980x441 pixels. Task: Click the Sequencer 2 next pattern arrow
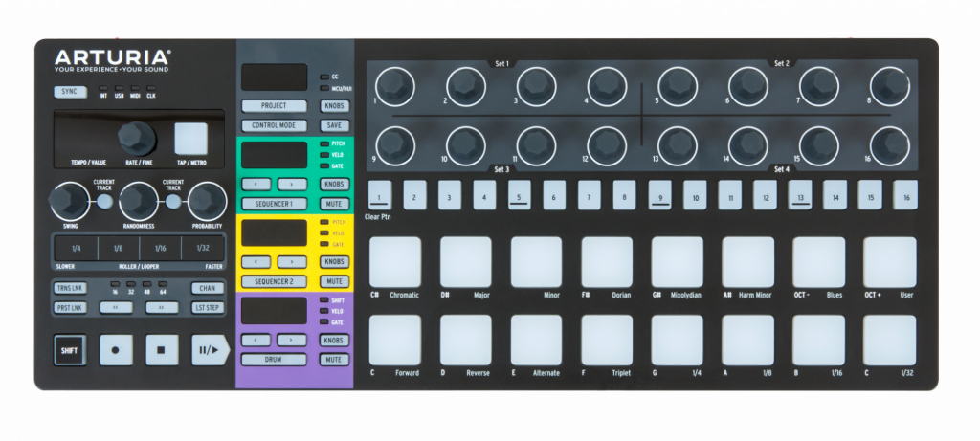click(293, 262)
